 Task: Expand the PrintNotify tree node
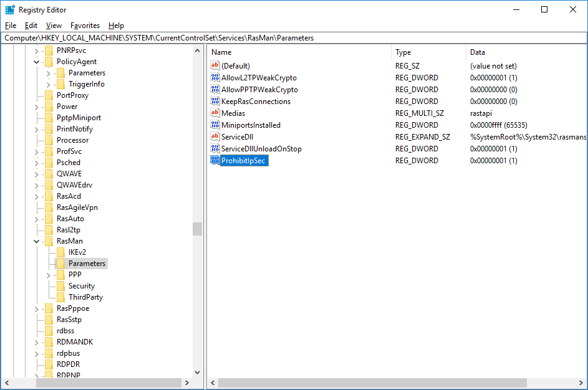(x=36, y=130)
